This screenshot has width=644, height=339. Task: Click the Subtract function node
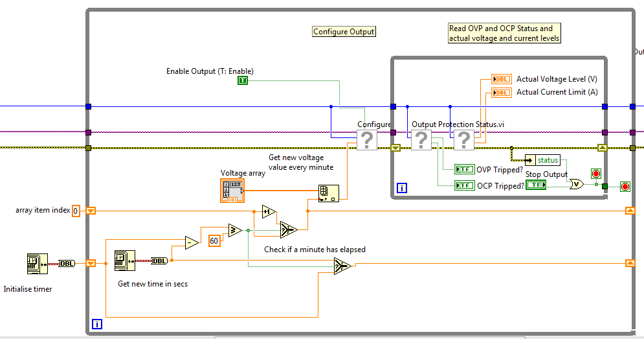[x=192, y=242]
